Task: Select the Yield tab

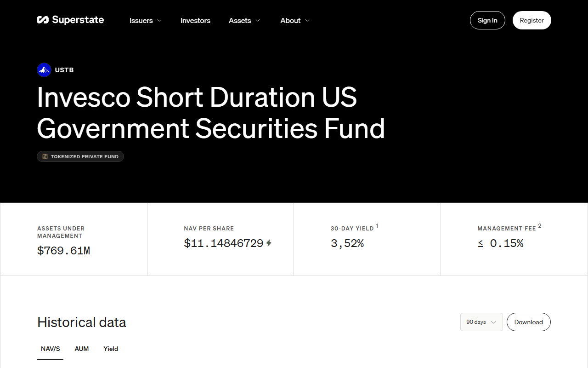Action: [x=111, y=349]
